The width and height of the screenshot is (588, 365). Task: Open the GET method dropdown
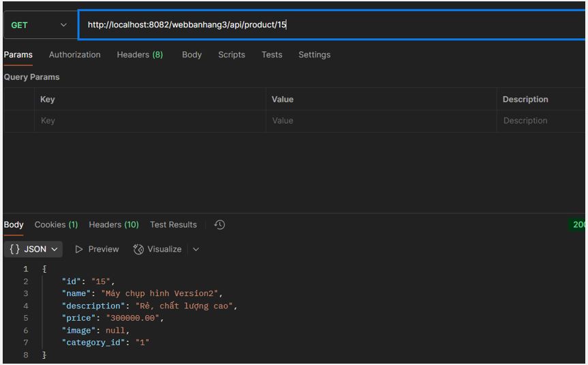pos(38,25)
